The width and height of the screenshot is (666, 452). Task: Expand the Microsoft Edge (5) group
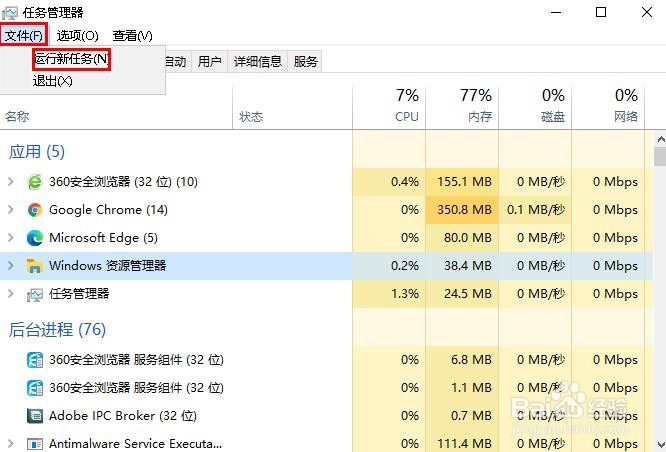[x=11, y=237]
